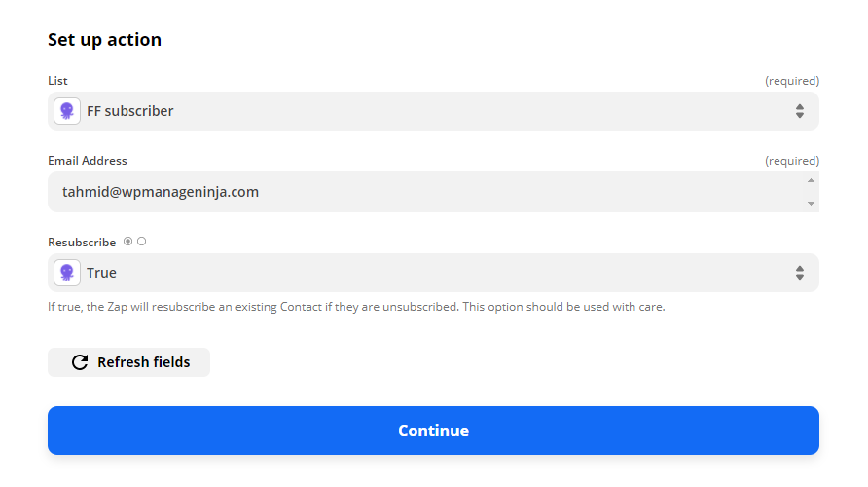Click down arrow in Email Address field
Screen dimensions: 868x487
click(811, 204)
